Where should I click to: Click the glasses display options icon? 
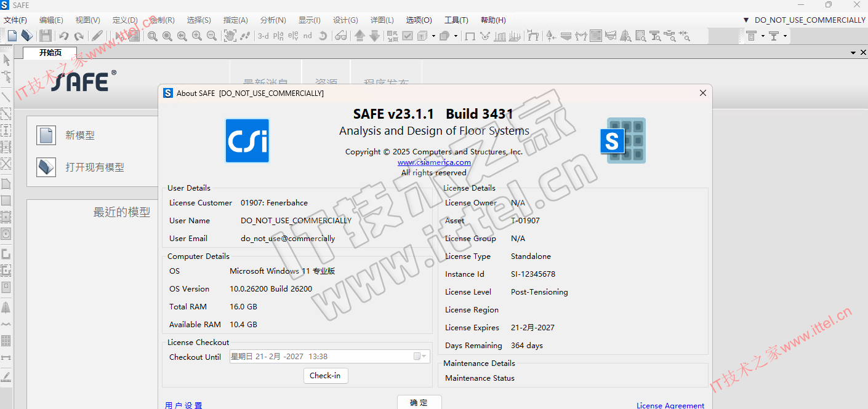[340, 36]
